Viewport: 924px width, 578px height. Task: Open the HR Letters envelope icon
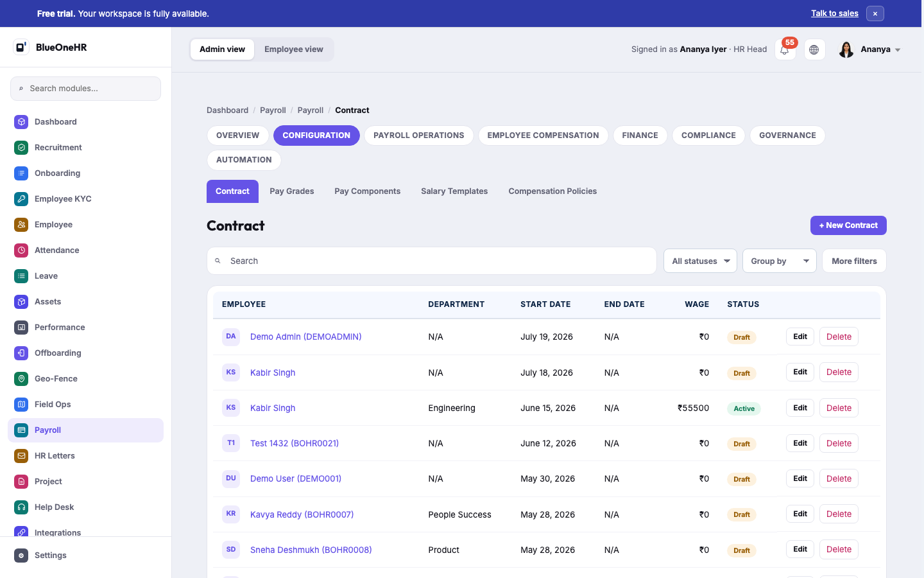(21, 456)
